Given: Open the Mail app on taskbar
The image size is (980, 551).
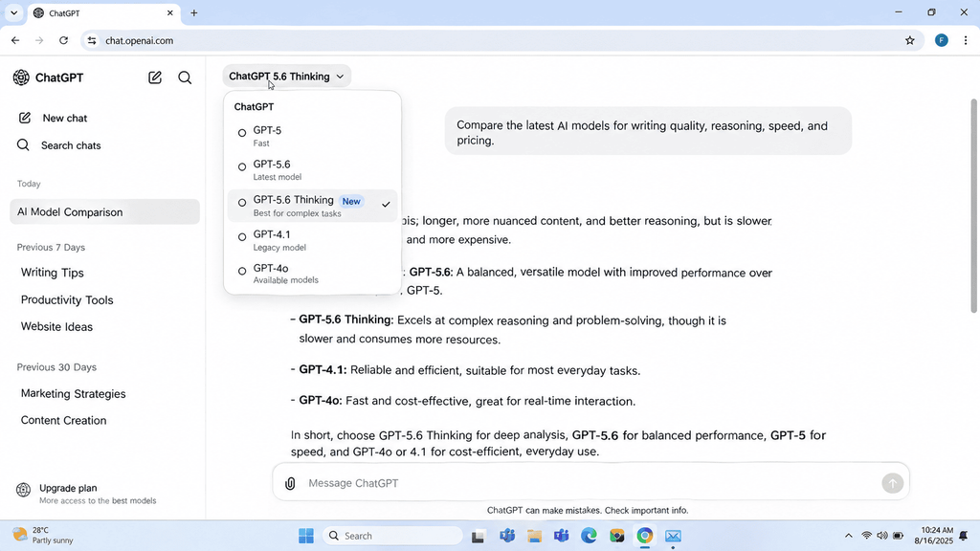Looking at the screenshot, I should pos(673,536).
